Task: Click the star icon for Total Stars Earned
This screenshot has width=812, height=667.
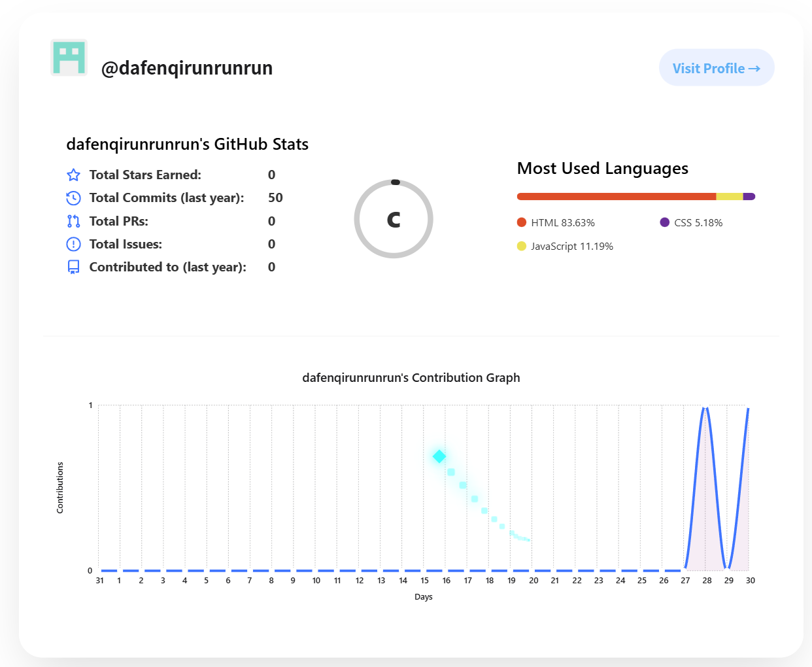Action: click(x=74, y=175)
